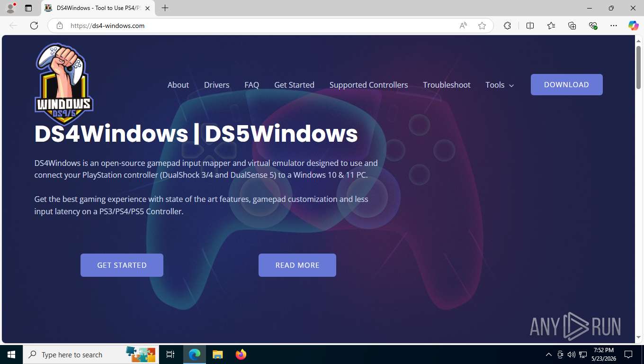Click the DOWNLOAD button
This screenshot has height=364, width=644.
566,84
